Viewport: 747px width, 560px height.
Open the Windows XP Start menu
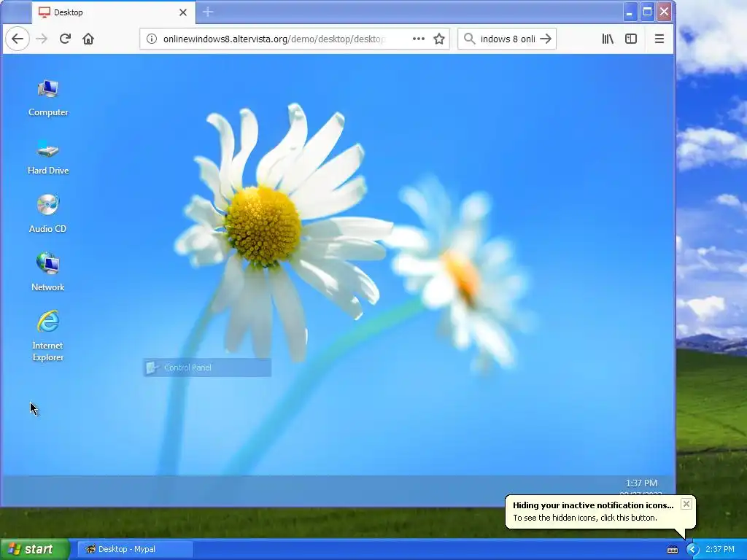(34, 550)
